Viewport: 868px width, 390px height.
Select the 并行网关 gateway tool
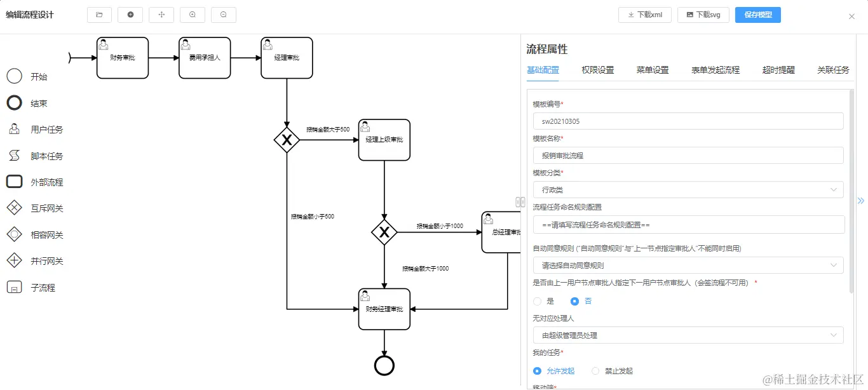click(14, 260)
